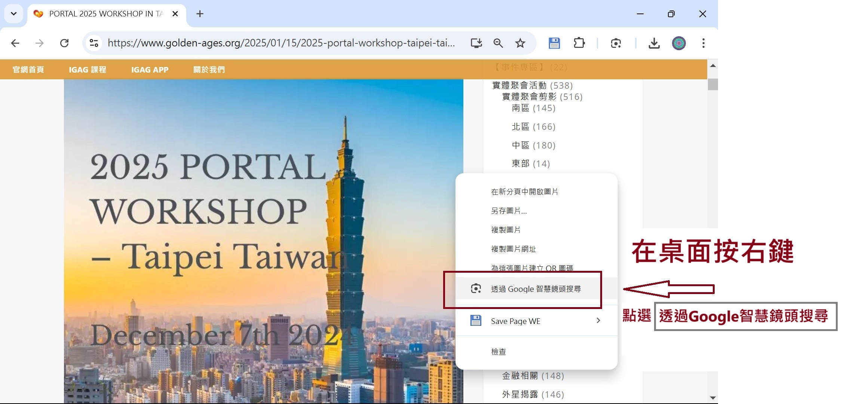868x404 pixels.
Task: Open site information icon in address bar
Action: tap(94, 43)
